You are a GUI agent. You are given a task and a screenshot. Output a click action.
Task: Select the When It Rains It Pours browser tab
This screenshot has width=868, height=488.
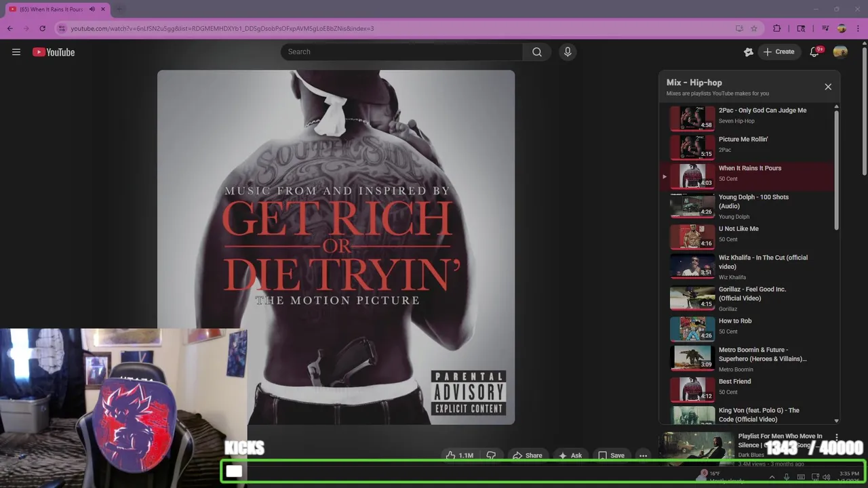58,9
